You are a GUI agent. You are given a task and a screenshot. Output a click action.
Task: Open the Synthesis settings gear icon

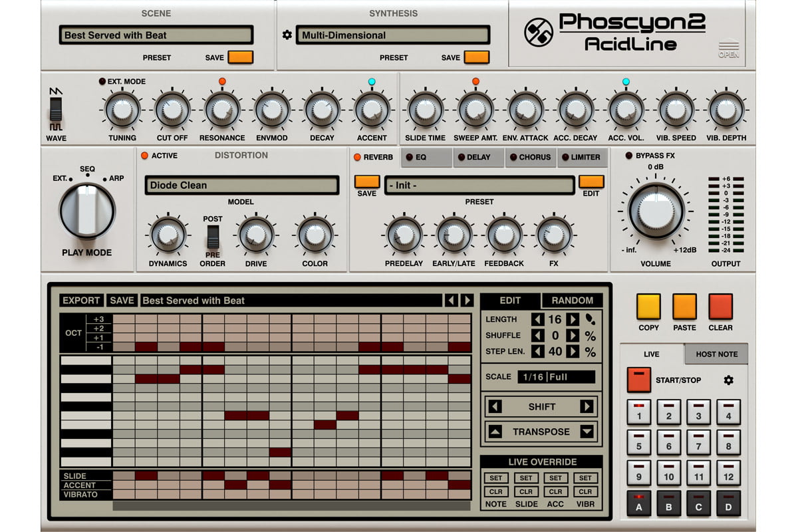(x=288, y=35)
